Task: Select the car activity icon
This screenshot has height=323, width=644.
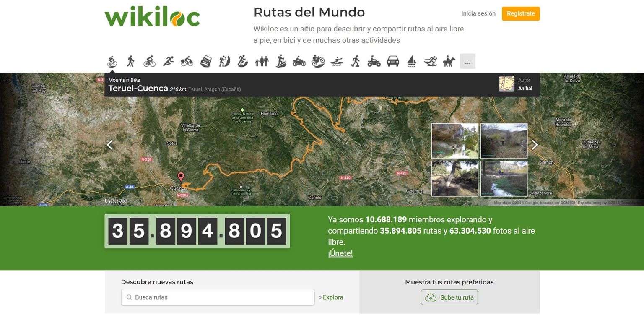Action: (393, 61)
